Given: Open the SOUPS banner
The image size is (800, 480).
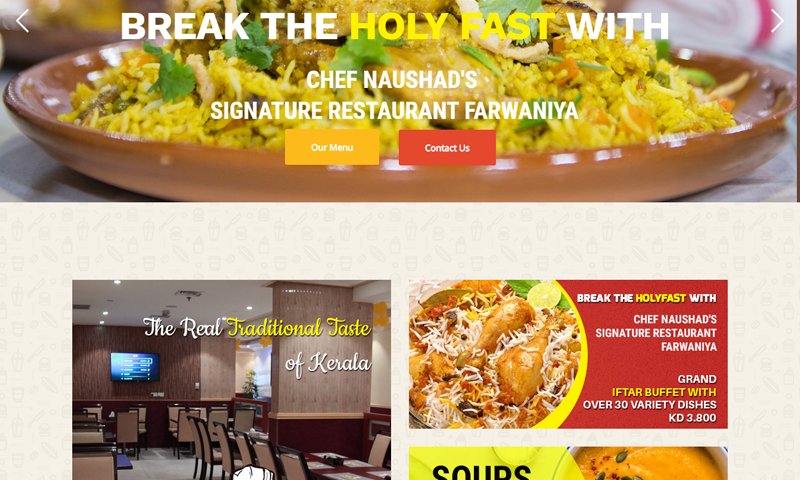Looking at the screenshot, I should pos(568,463).
